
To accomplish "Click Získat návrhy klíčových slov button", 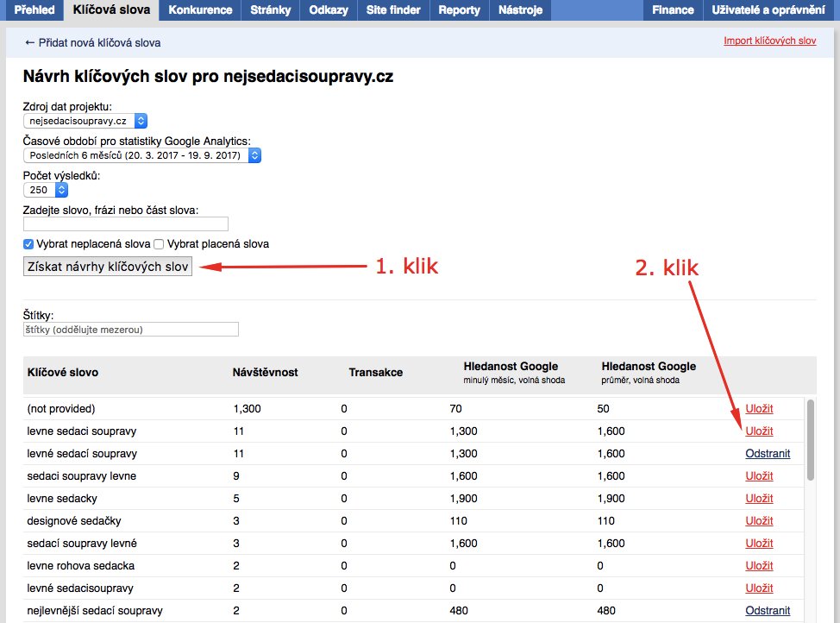I will (x=107, y=267).
